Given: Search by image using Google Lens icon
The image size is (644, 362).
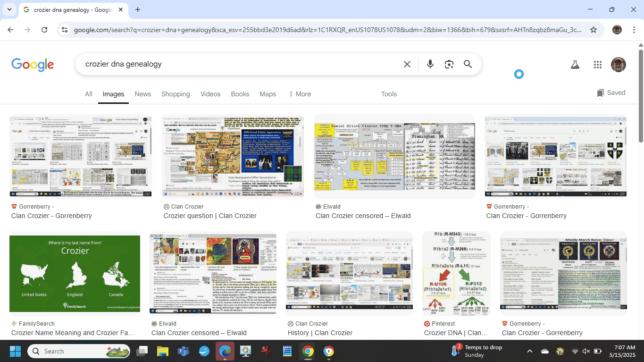Looking at the screenshot, I should (449, 64).
